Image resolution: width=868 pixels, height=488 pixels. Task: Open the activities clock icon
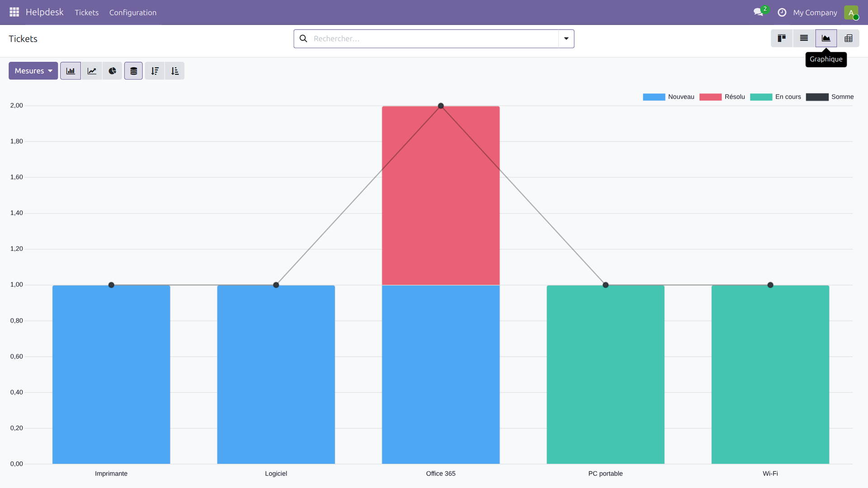point(782,12)
